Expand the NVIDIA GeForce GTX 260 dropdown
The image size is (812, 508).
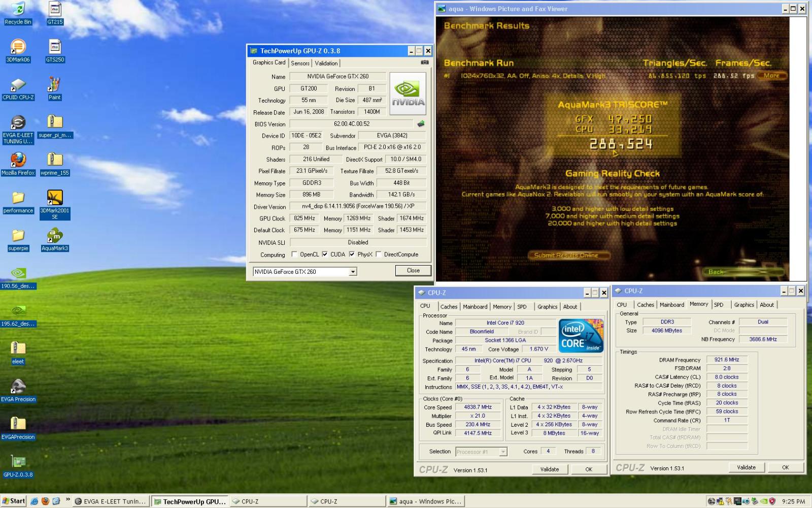pos(353,272)
